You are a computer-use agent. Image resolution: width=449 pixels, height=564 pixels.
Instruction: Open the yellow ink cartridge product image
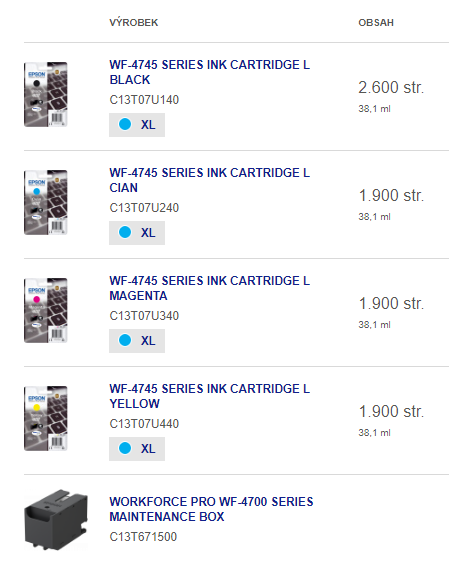[x=46, y=418]
